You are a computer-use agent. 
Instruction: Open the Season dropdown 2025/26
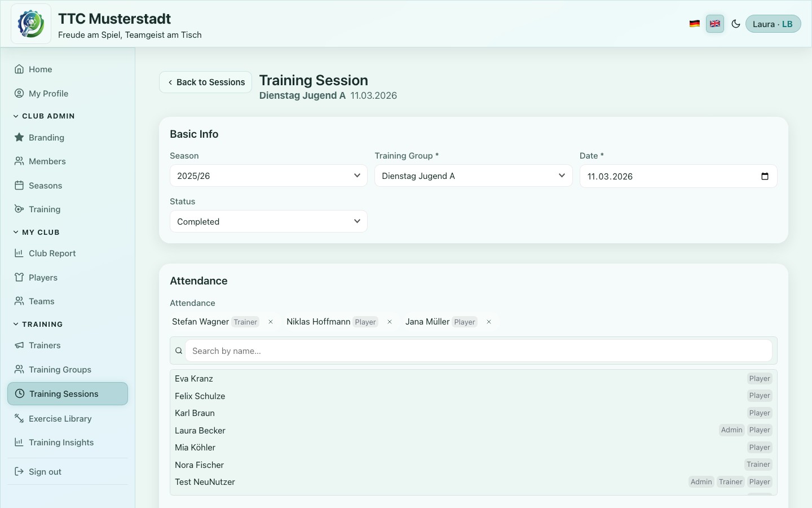268,176
